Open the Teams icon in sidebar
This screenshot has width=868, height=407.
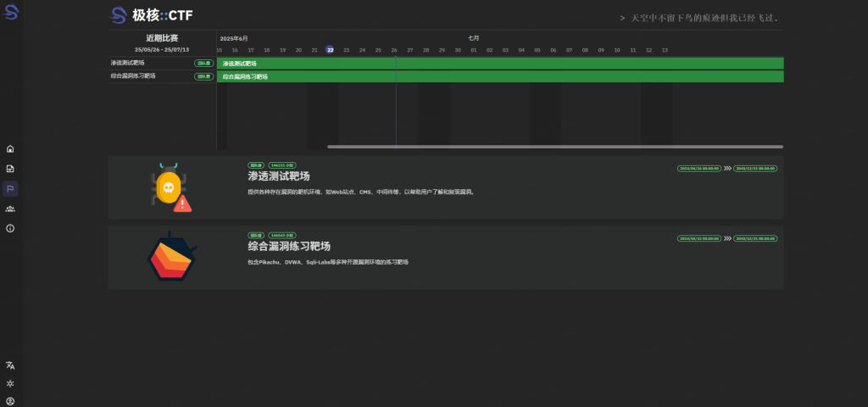[x=10, y=209]
